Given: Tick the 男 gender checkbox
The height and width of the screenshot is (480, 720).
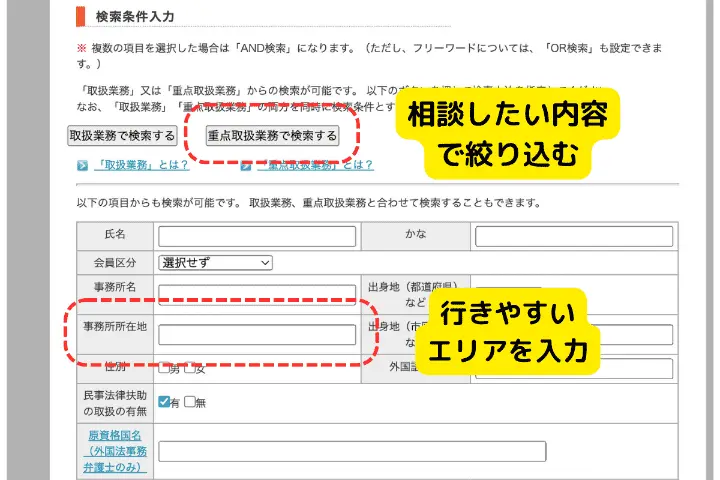Looking at the screenshot, I should 164,368.
